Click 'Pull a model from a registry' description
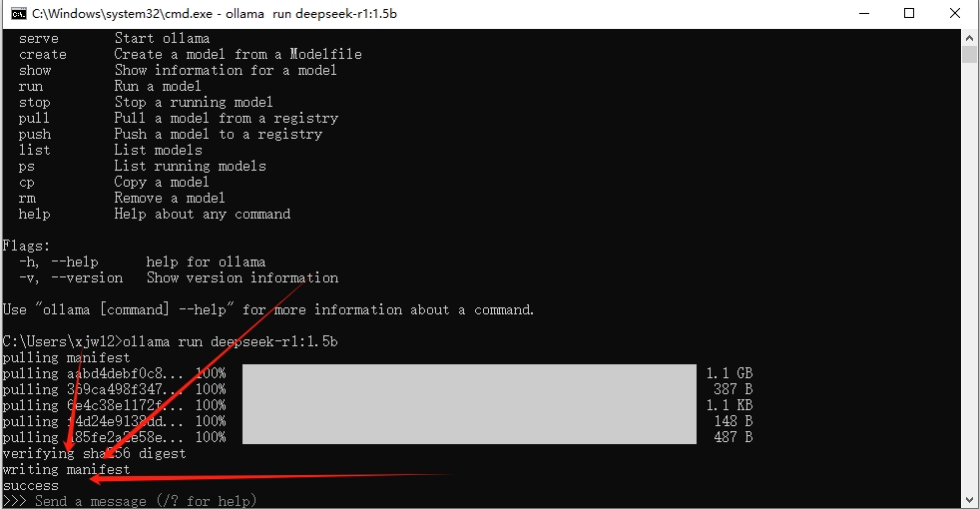The image size is (980, 509). point(227,118)
